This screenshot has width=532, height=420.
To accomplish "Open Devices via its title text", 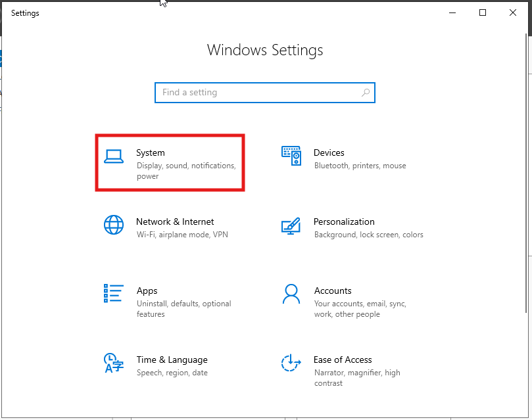I will coord(329,152).
